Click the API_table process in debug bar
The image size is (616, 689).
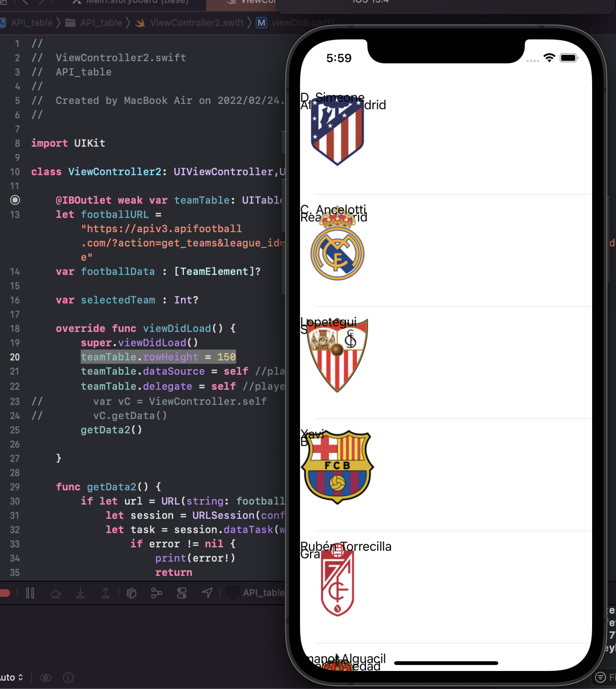point(256,593)
